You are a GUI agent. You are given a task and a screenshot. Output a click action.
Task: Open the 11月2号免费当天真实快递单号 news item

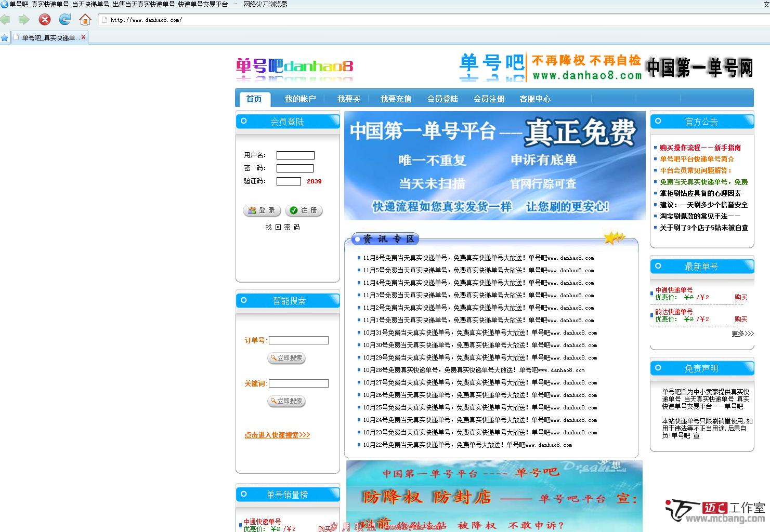pos(478,308)
